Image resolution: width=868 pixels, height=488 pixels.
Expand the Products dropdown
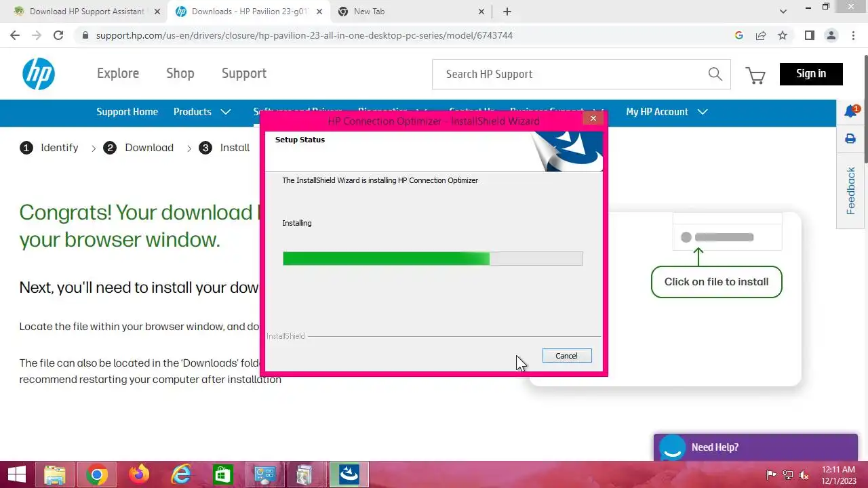click(x=202, y=112)
